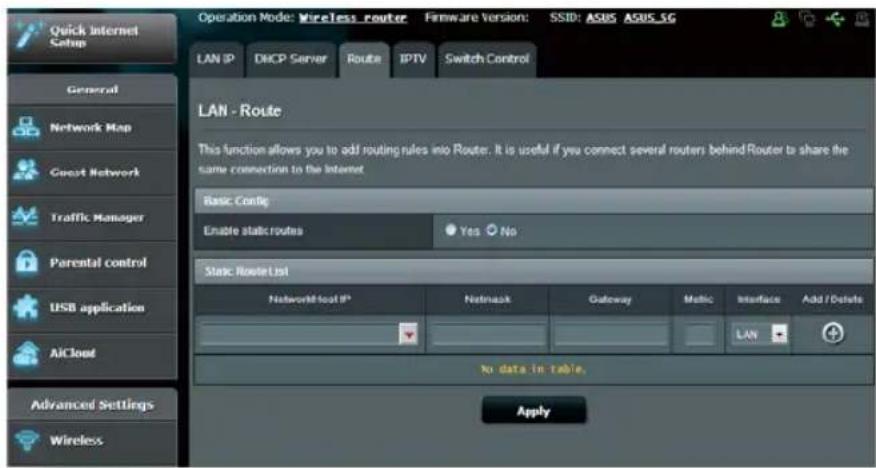Click the Wireless router operation mode link
Screen dimensions: 876x468
point(353,18)
